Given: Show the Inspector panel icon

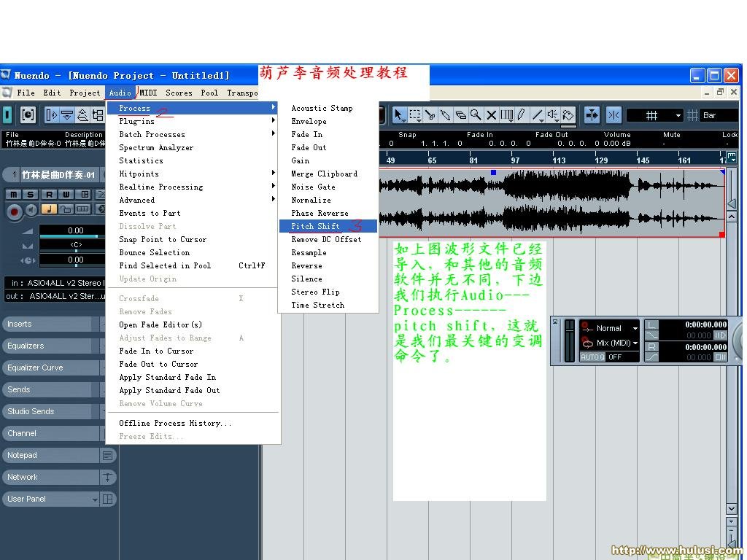Looking at the screenshot, I should [x=51, y=114].
